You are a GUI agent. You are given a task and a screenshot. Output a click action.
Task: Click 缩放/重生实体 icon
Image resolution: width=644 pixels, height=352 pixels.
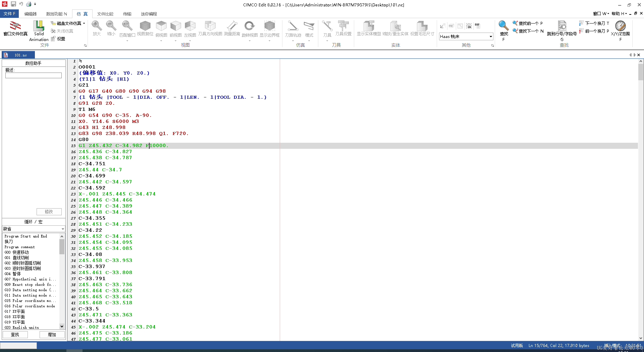(x=395, y=26)
